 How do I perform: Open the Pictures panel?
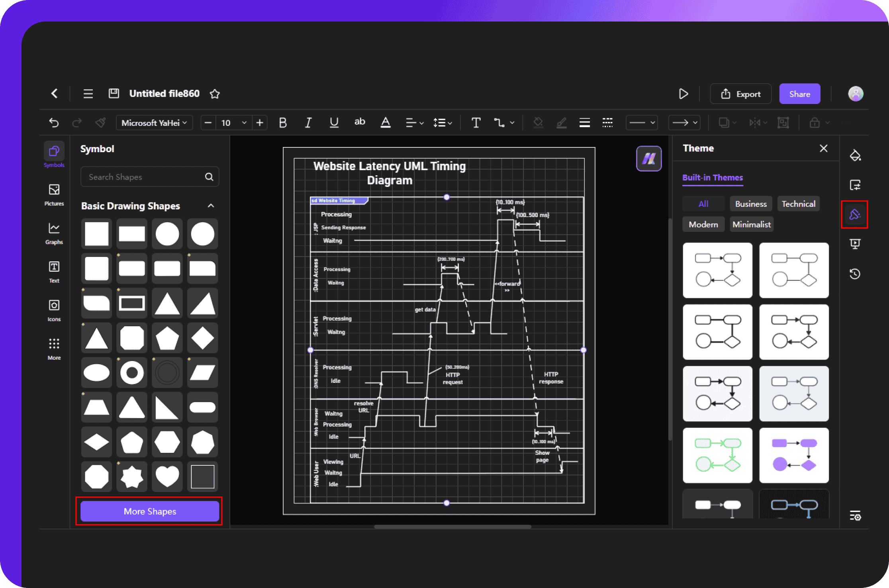click(54, 194)
